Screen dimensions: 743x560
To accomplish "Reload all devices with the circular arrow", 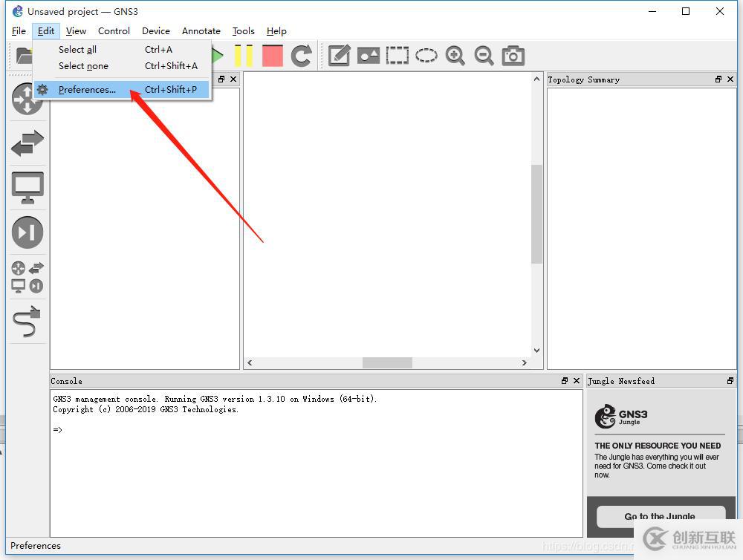I will tap(302, 56).
